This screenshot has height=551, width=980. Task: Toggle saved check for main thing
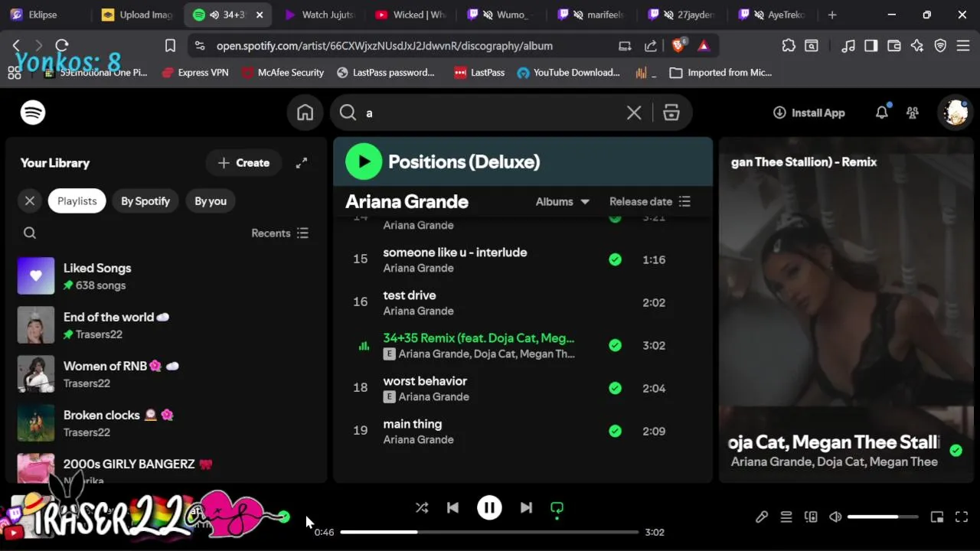point(615,431)
